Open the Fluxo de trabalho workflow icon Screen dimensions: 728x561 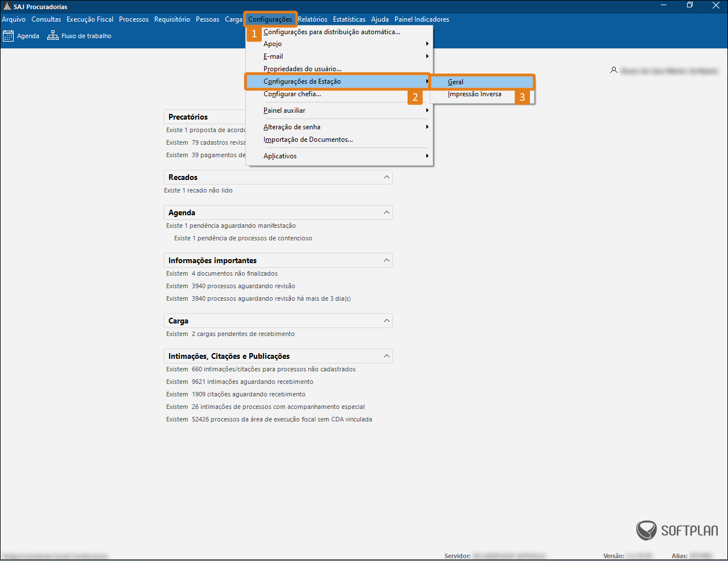click(53, 36)
